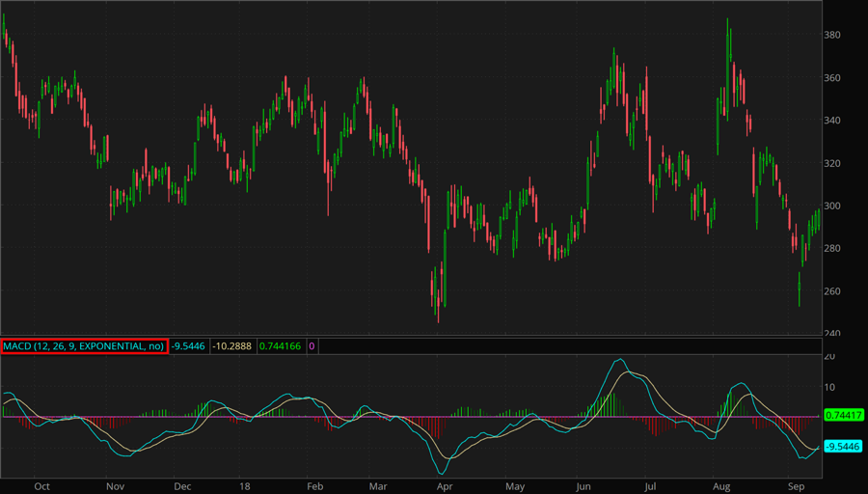Image resolution: width=868 pixels, height=494 pixels.
Task: Click the Jun label on time axis
Action: point(582,487)
